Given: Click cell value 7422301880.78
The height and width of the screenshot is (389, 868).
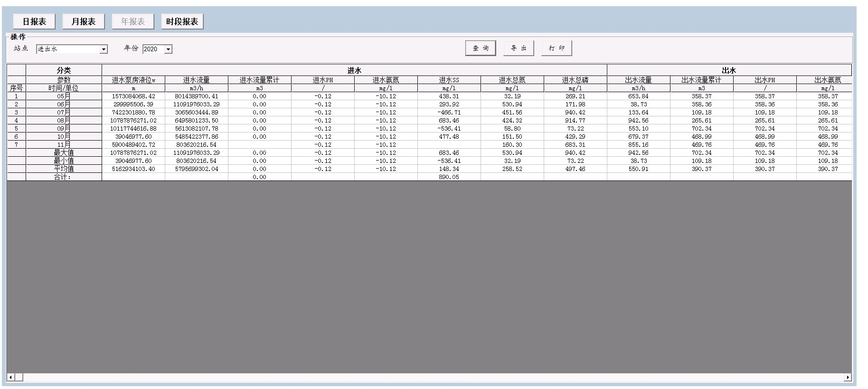Looking at the screenshot, I should 133,112.
